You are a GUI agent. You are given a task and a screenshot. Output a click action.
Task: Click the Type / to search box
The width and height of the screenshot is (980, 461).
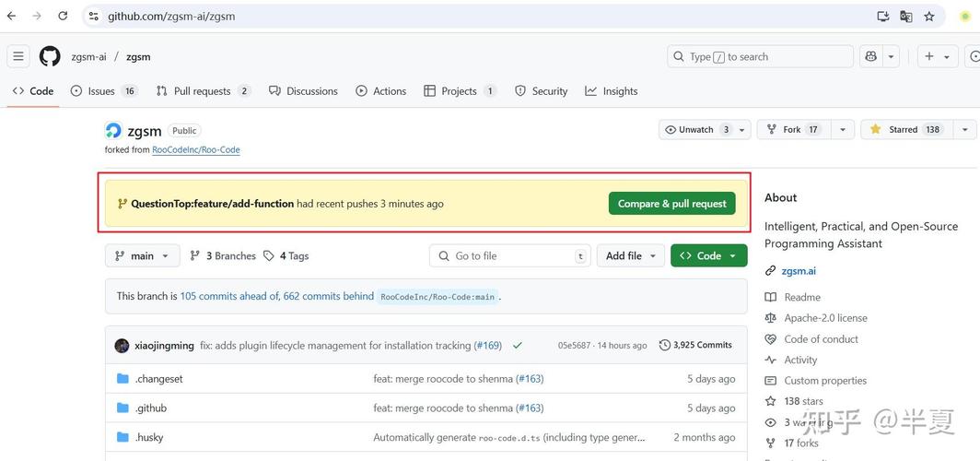pos(760,56)
